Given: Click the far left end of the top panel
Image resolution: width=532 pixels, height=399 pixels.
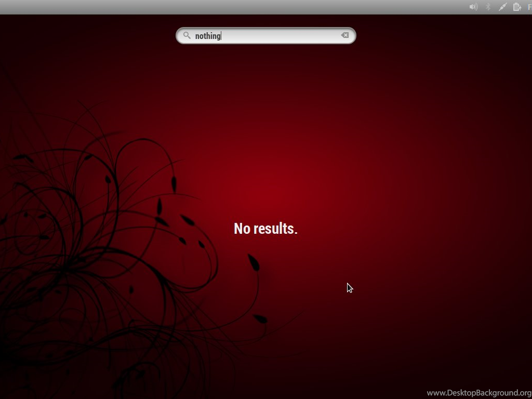Looking at the screenshot, I should (x=5, y=7).
